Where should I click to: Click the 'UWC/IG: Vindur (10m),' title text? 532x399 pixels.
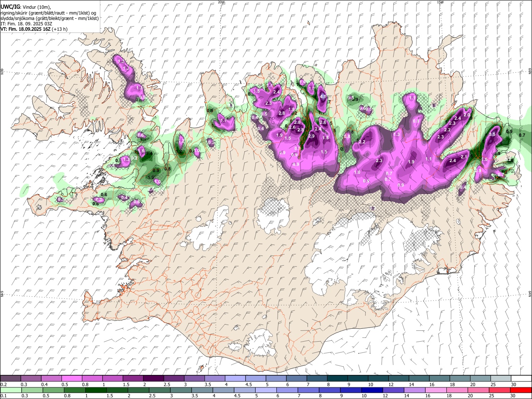(x=25, y=7)
